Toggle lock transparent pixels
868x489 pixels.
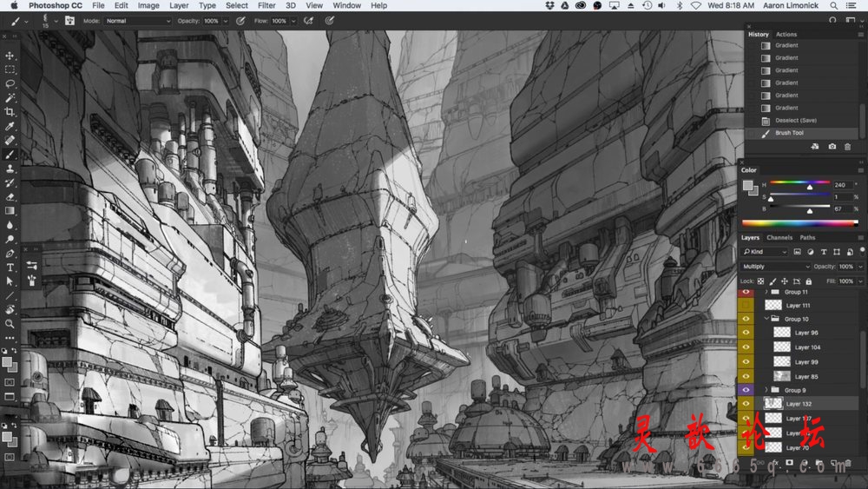pyautogui.click(x=761, y=281)
